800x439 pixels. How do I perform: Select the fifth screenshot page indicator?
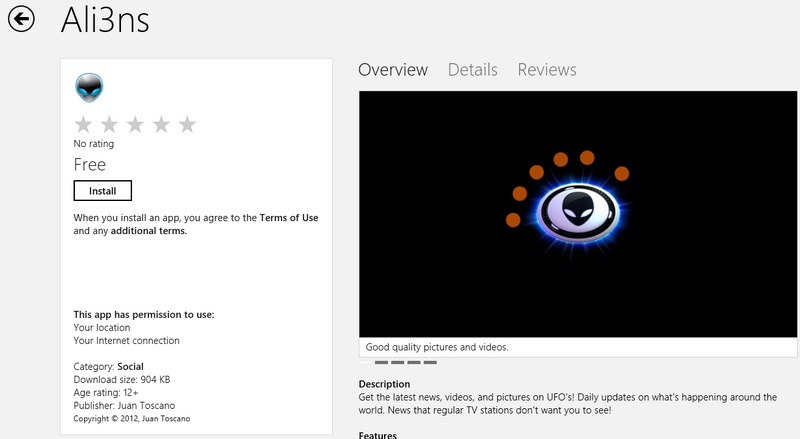point(430,362)
